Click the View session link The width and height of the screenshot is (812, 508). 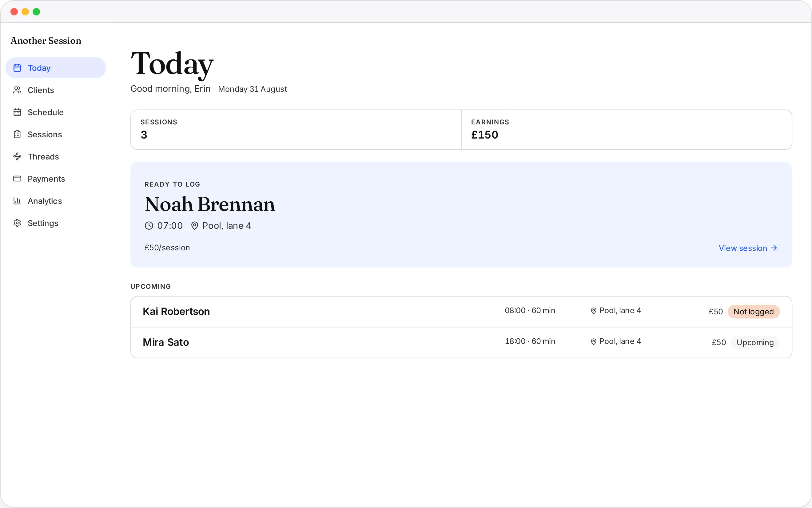(748, 248)
